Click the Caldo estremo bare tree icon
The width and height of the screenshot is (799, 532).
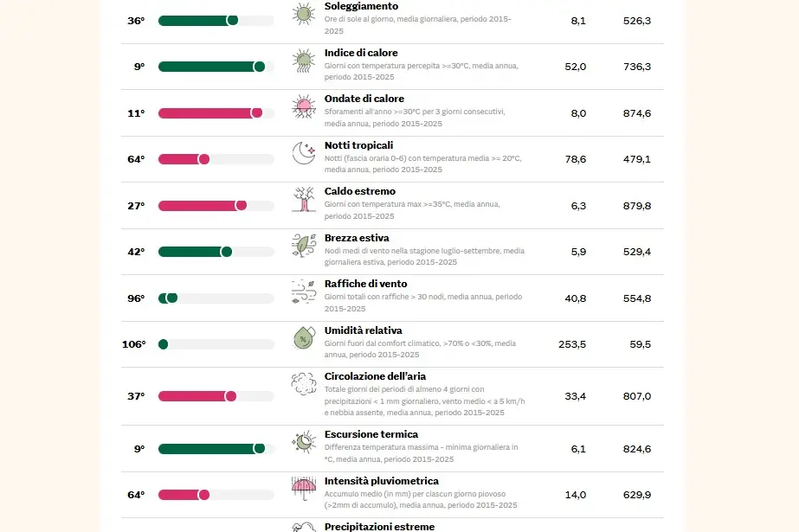303,200
